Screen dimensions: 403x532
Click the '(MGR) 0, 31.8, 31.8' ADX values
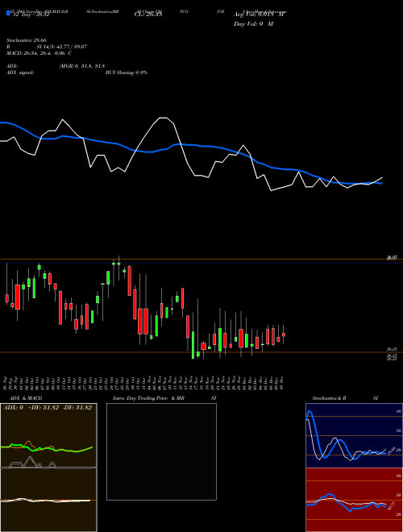click(x=82, y=66)
